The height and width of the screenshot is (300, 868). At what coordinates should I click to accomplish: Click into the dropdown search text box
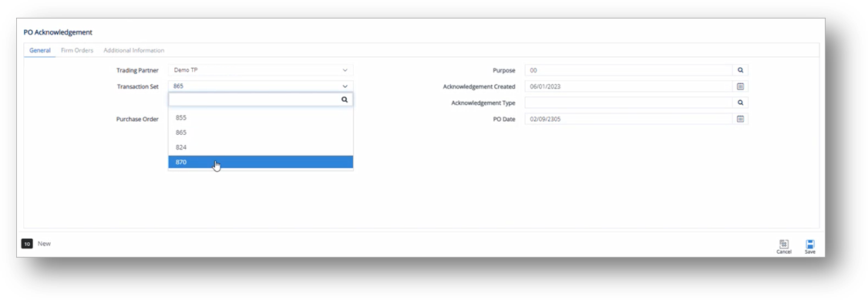point(254,99)
